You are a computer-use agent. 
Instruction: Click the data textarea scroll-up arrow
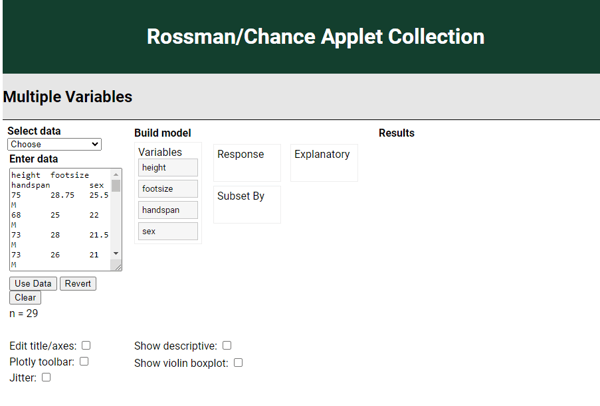116,174
